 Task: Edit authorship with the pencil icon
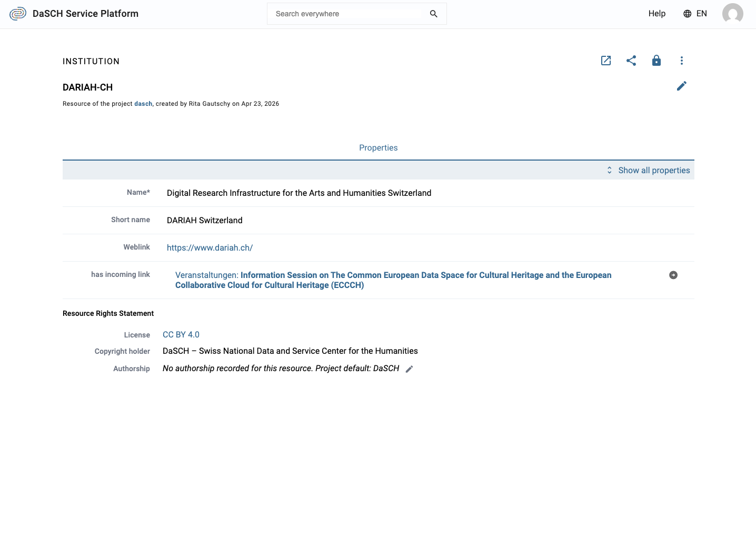410,369
